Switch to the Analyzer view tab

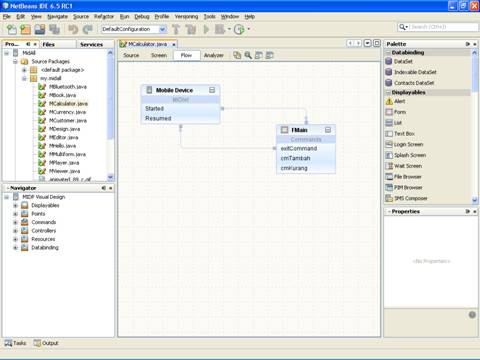(x=214, y=55)
